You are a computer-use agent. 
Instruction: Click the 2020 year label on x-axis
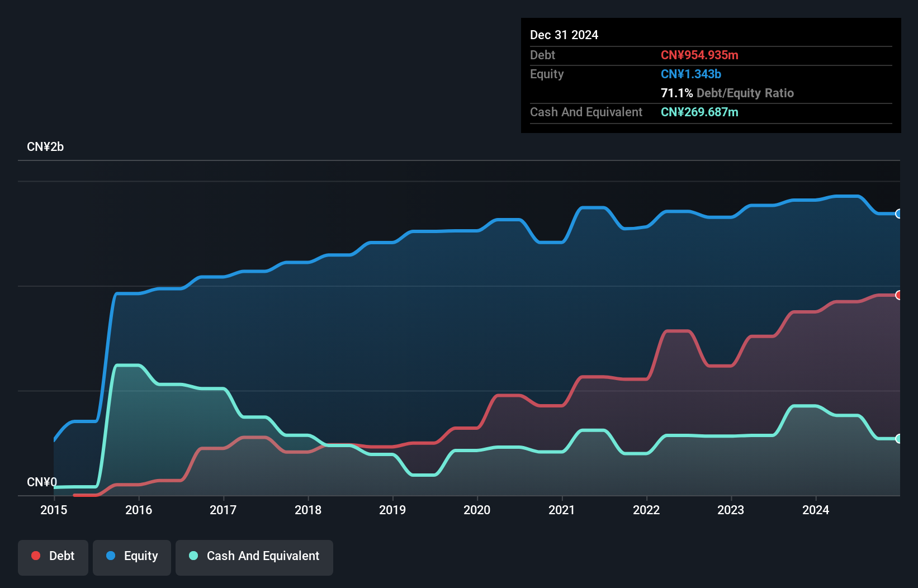476,510
